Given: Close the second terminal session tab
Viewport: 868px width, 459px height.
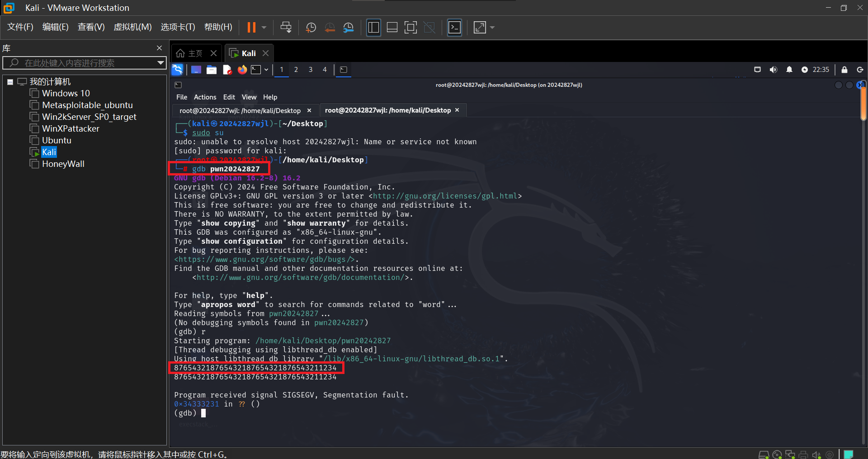Looking at the screenshot, I should click(457, 110).
